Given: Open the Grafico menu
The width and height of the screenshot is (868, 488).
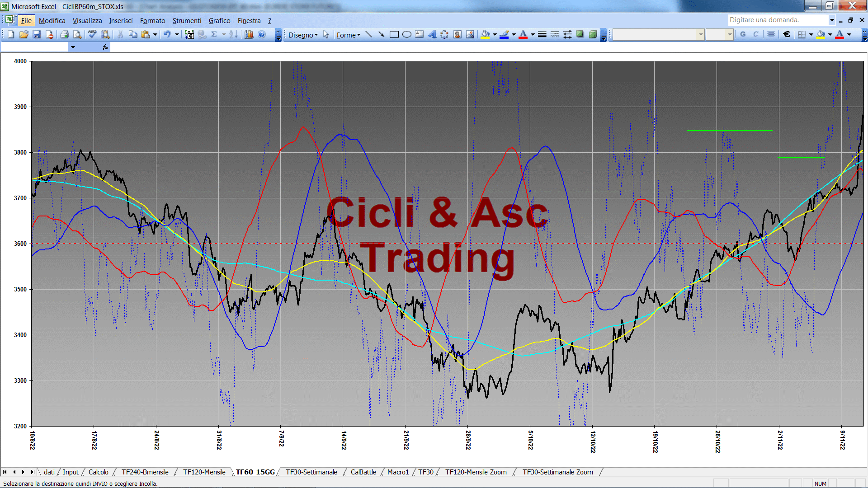Looking at the screenshot, I should (x=219, y=20).
